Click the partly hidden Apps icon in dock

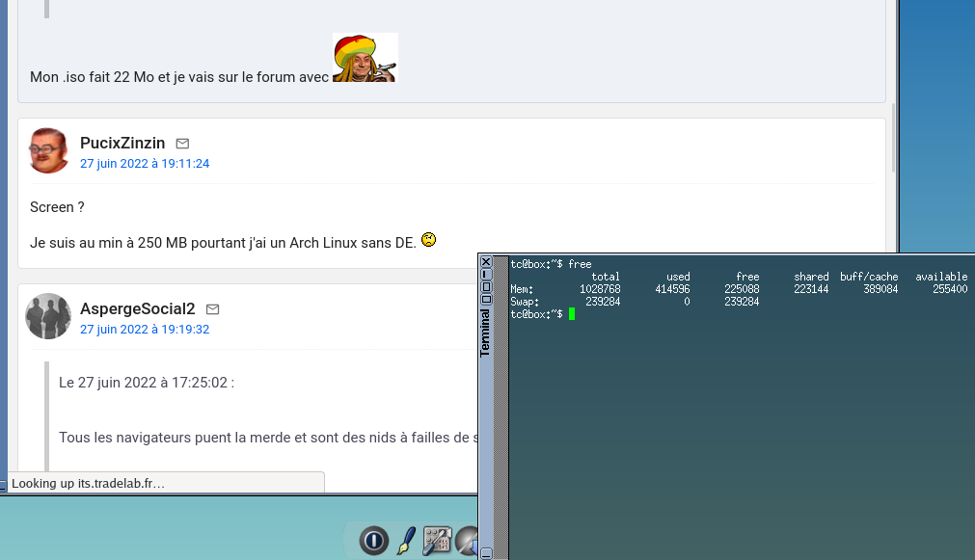tap(467, 540)
